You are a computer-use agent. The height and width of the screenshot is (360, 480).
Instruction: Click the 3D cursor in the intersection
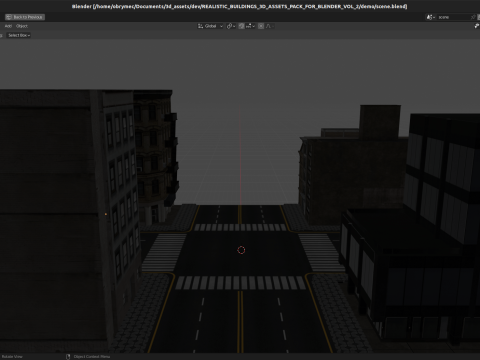pos(241,250)
